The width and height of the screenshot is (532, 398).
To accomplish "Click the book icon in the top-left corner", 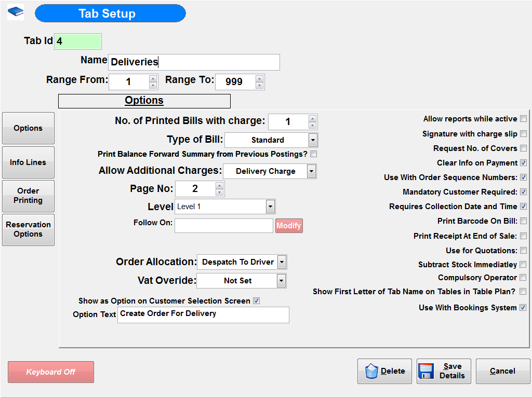I will (15, 11).
